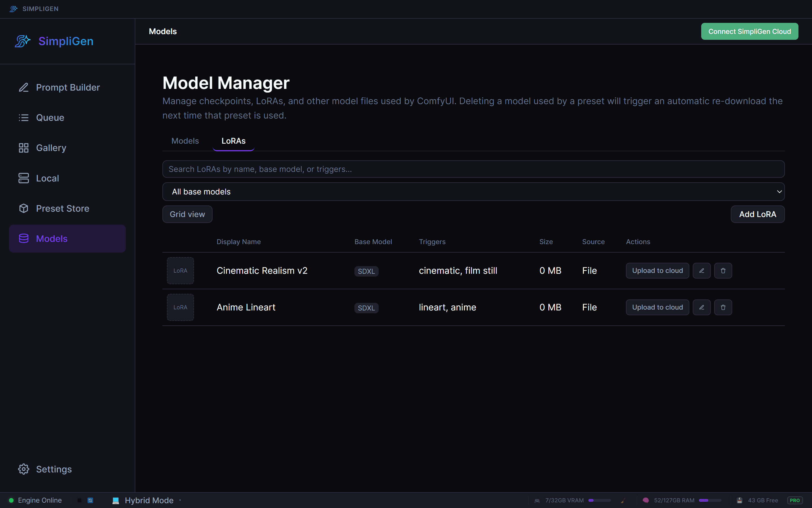Image resolution: width=812 pixels, height=508 pixels.
Task: Select the LoRAs tab
Action: 233,141
